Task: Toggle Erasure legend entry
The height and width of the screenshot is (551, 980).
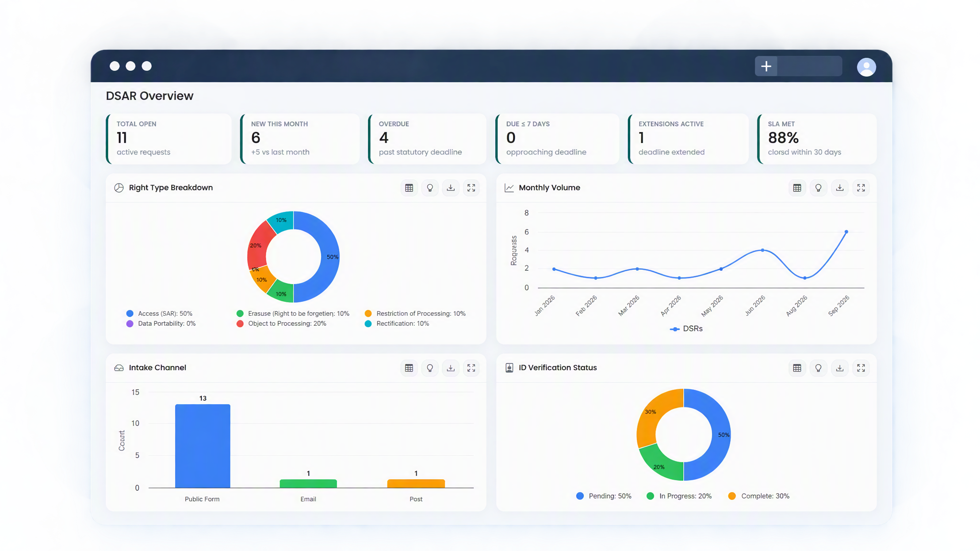Action: point(293,314)
